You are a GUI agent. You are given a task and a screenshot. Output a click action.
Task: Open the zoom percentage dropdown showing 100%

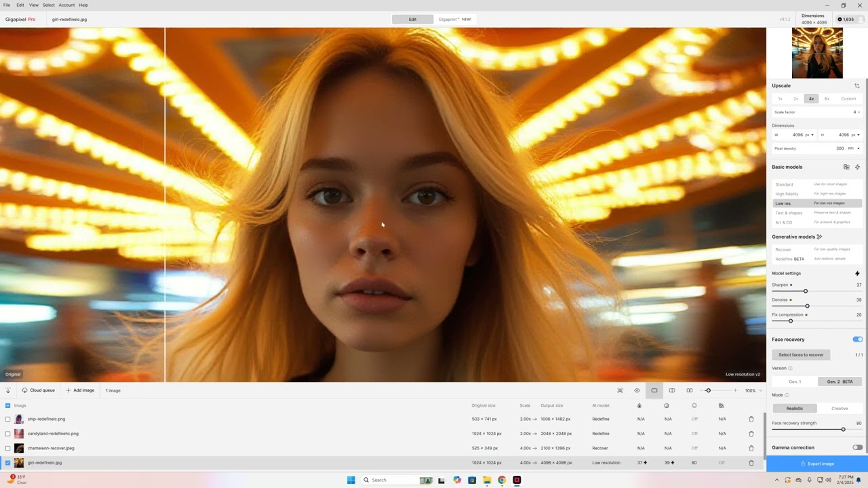point(754,390)
